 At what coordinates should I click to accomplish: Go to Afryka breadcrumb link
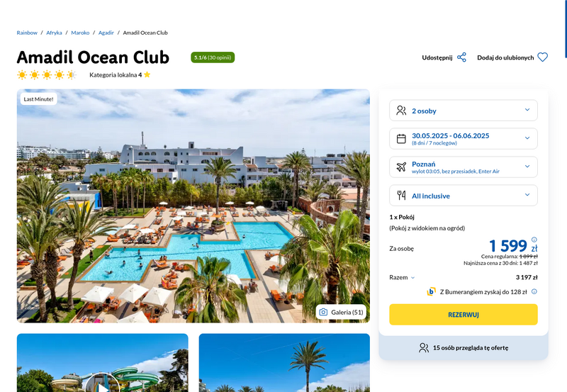click(x=54, y=33)
